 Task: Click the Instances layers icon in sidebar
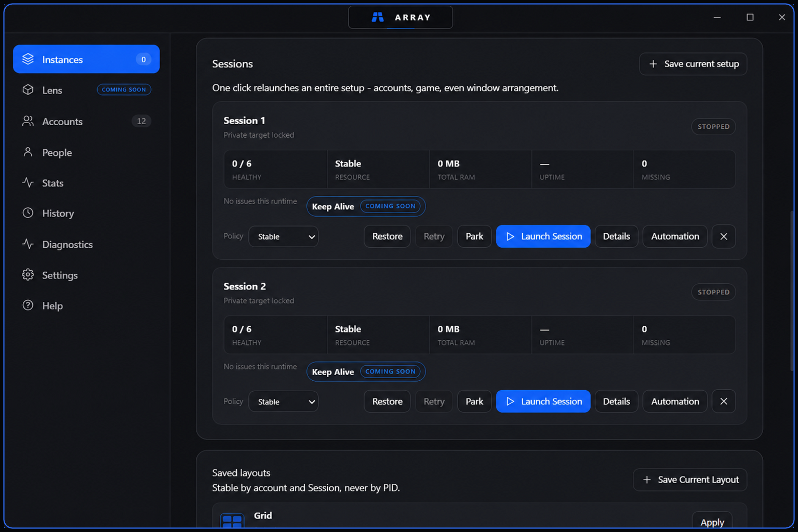(28, 59)
